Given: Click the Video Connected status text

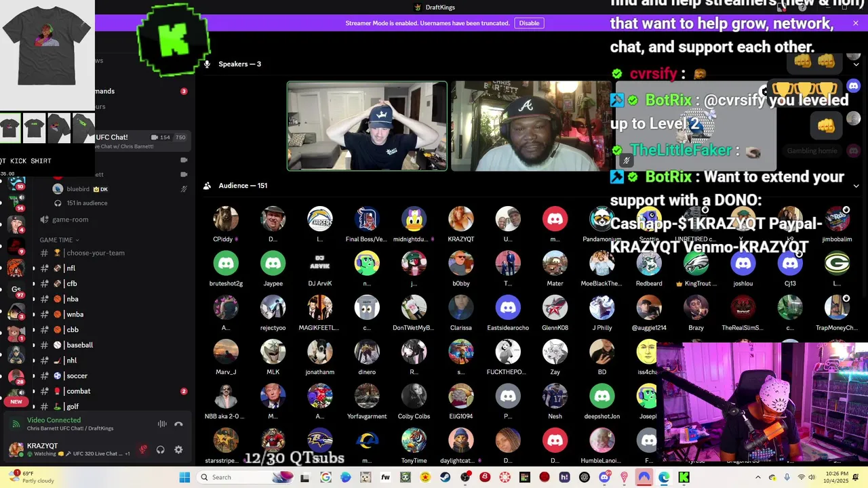Looking at the screenshot, I should pos(54,420).
